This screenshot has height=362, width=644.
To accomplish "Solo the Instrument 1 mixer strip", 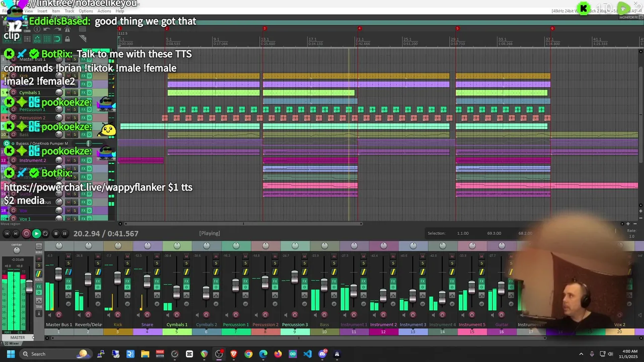I will pos(363,263).
